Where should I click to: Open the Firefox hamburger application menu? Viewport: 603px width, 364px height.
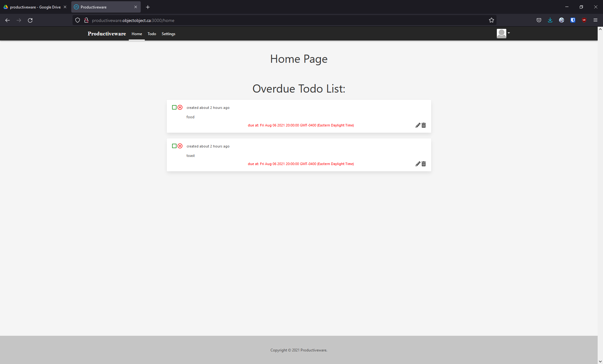595,20
